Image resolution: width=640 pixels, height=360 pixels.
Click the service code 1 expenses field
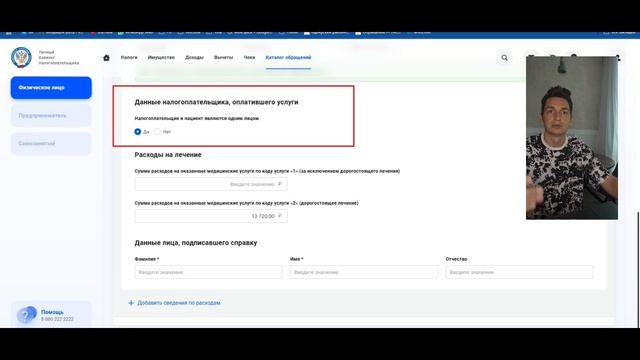(x=211, y=184)
